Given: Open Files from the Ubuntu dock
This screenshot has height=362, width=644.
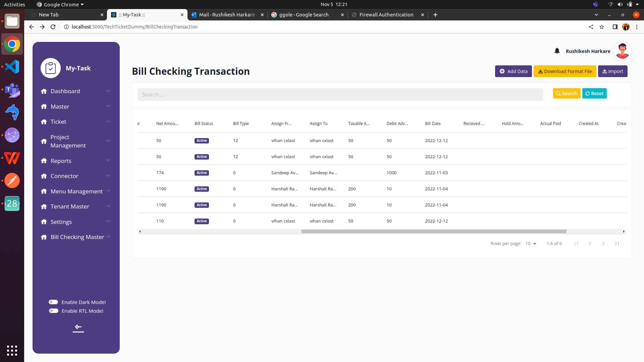Looking at the screenshot, I should coord(12,21).
